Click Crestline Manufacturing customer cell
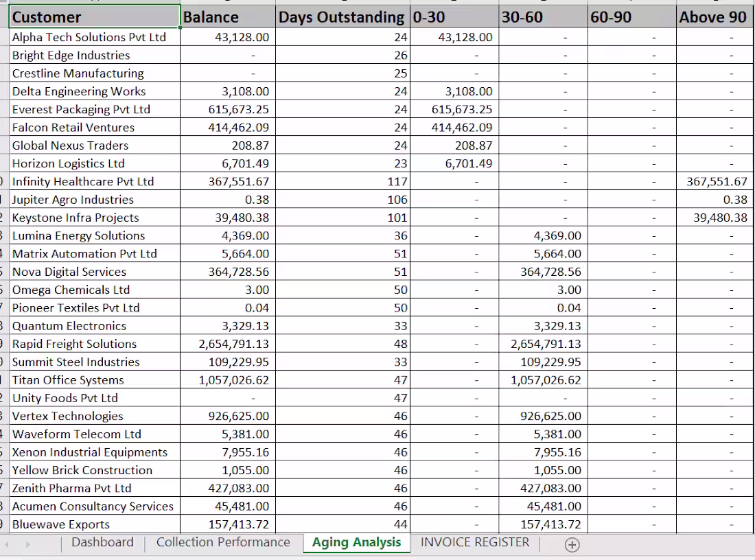755x560 pixels. 95,73
